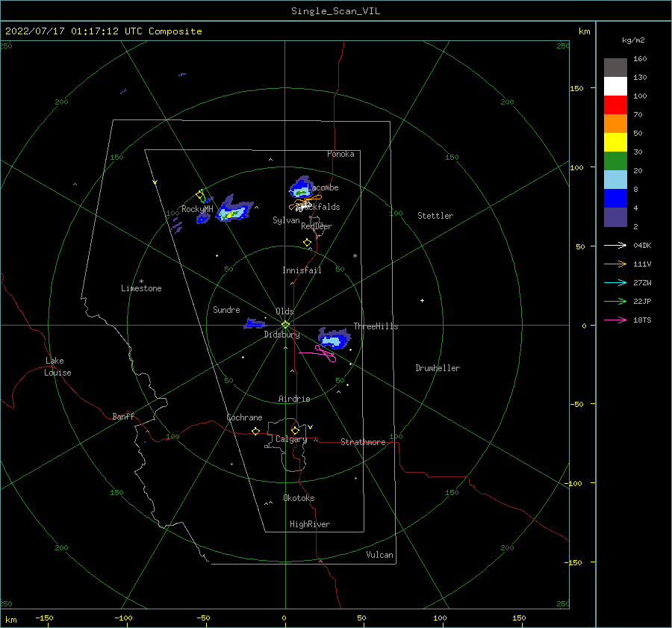
Task: Click the yellow V marker northeast of Calgary
Action: (311, 427)
